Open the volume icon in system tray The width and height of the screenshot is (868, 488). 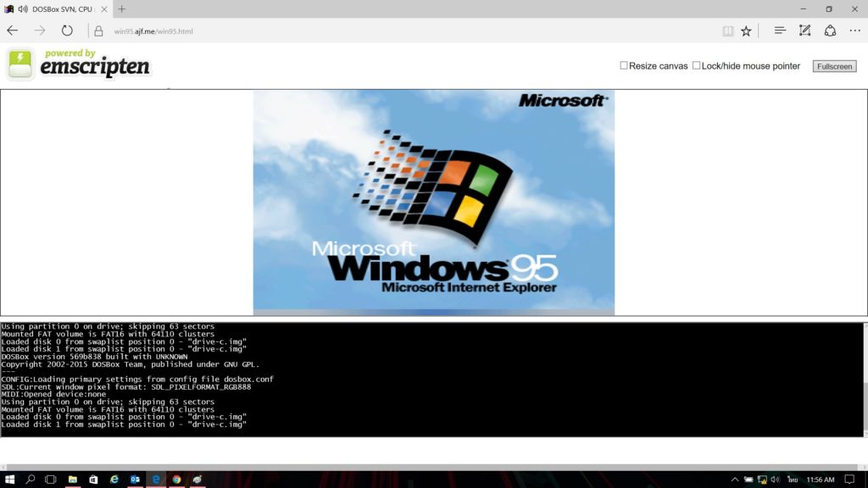(x=775, y=480)
